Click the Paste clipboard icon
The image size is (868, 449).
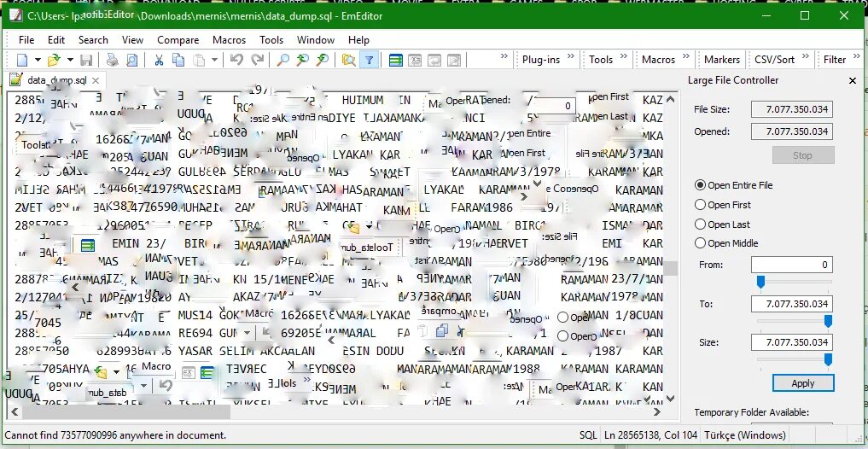pos(199,60)
